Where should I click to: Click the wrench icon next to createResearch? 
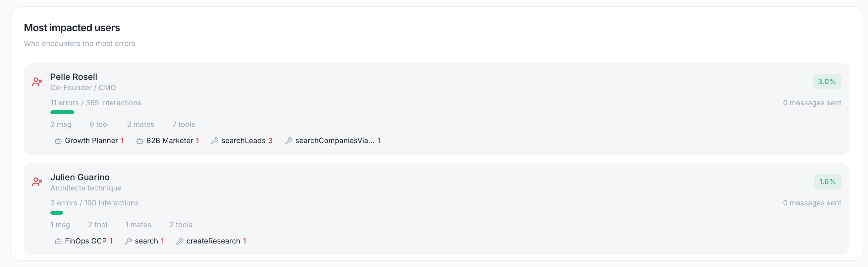(x=180, y=241)
